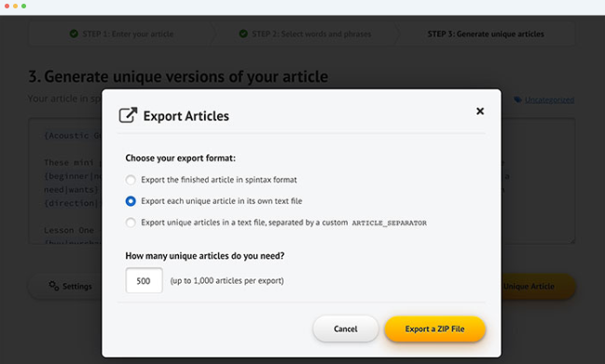Click the unique articles count field
This screenshot has height=364, width=605.
tap(144, 280)
